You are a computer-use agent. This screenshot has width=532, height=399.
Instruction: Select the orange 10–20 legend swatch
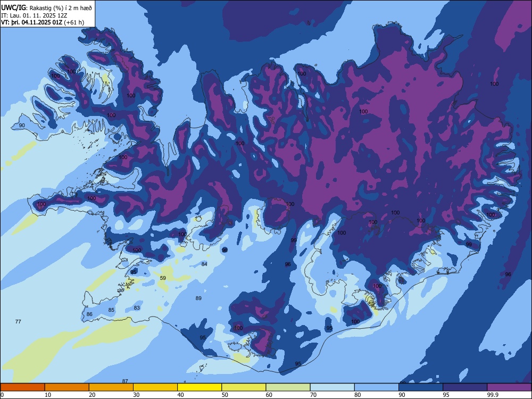point(67,387)
